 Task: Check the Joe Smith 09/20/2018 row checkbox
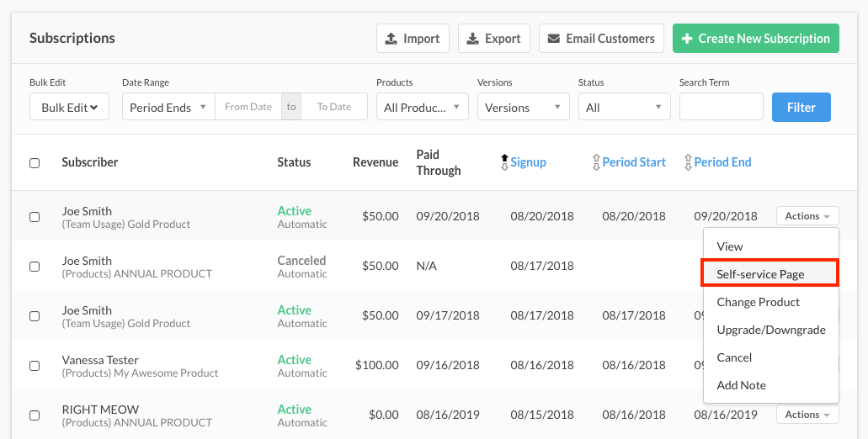coord(35,217)
